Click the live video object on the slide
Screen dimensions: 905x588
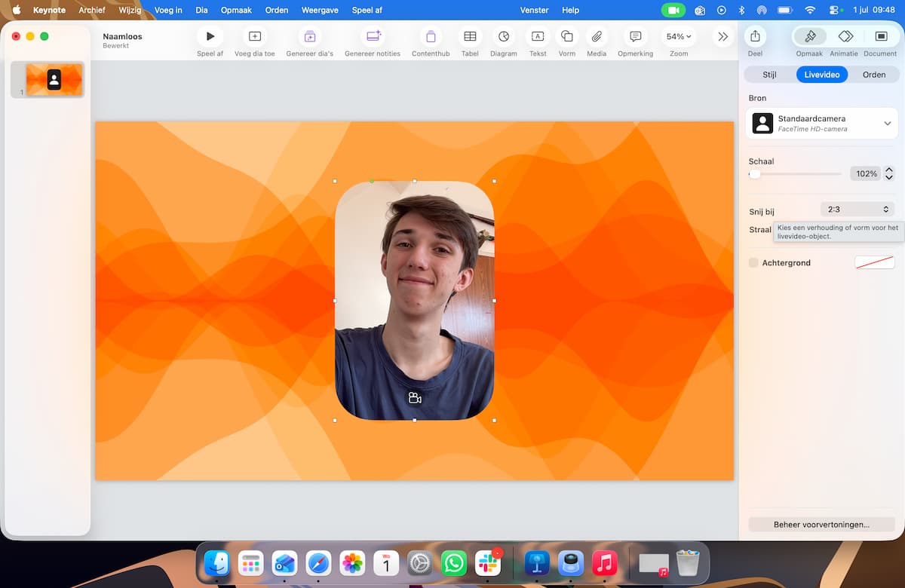click(414, 300)
